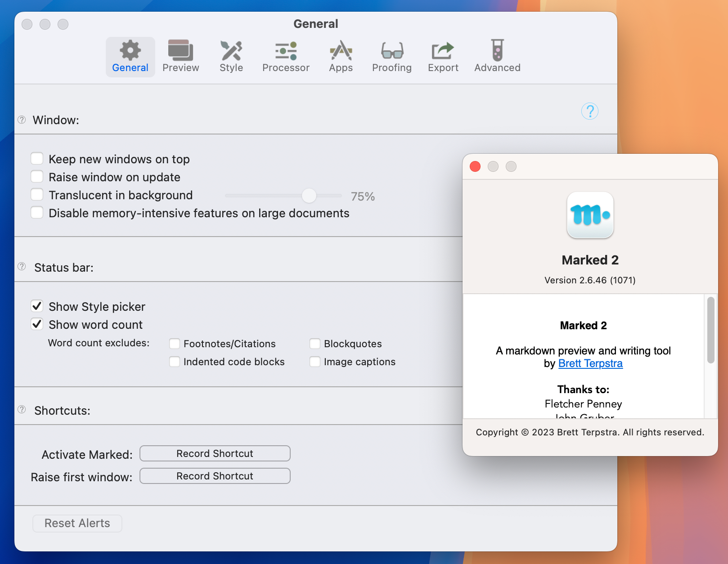The width and height of the screenshot is (728, 564).
Task: Open the Preview preferences pane
Action: 181,57
